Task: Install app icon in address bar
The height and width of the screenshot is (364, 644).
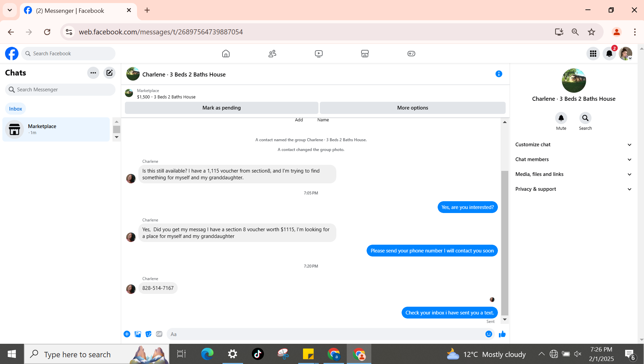Action: tap(559, 32)
